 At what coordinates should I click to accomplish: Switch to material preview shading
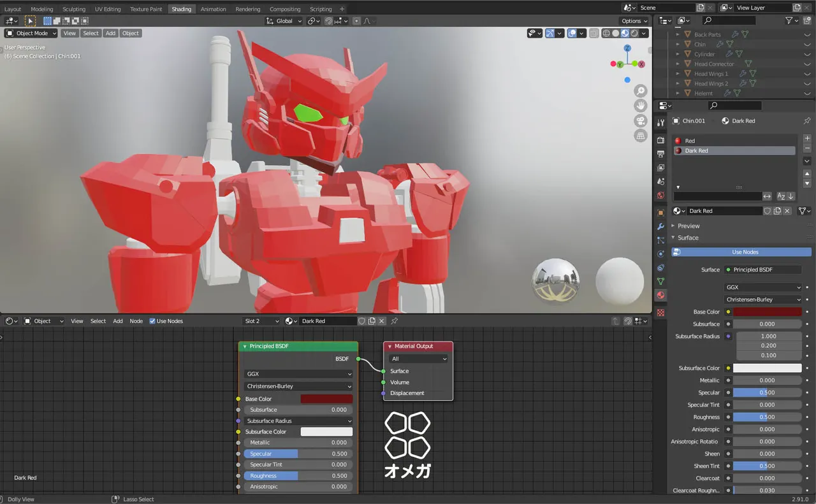(625, 33)
